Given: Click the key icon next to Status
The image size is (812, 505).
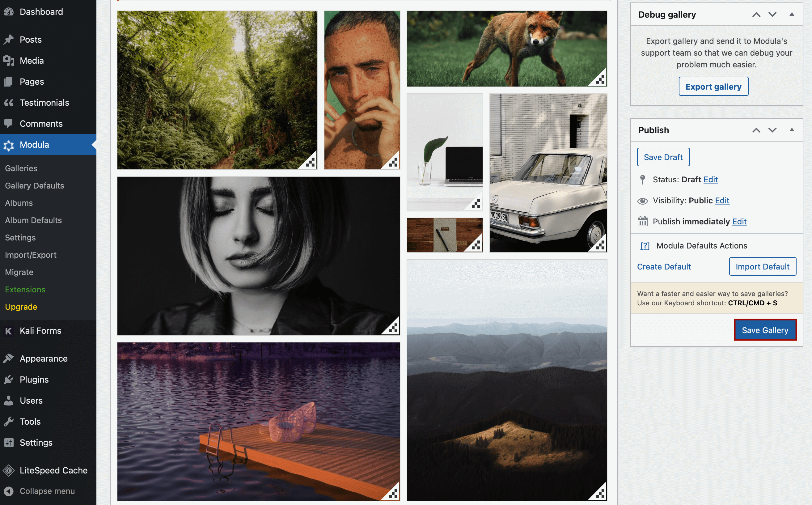Looking at the screenshot, I should tap(643, 179).
